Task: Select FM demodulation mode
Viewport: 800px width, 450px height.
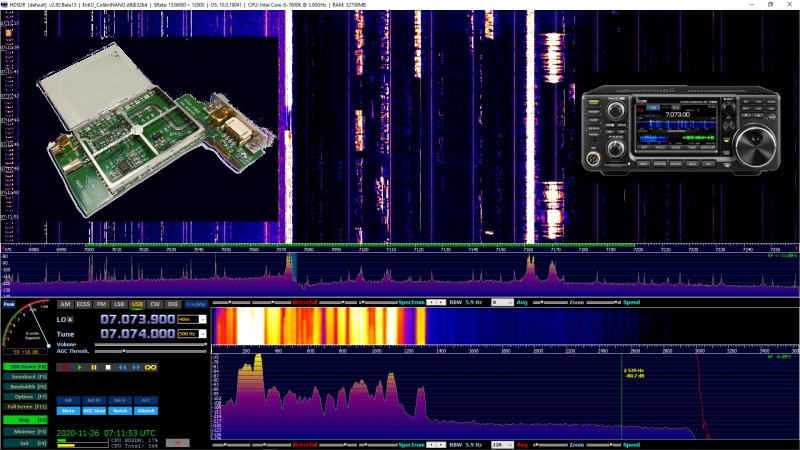Action: pos(101,304)
